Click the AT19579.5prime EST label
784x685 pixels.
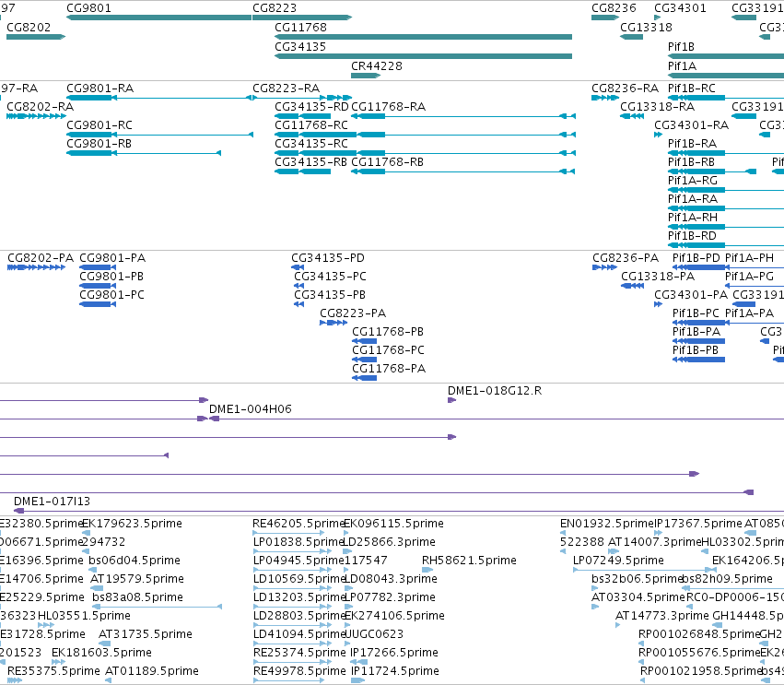137,579
